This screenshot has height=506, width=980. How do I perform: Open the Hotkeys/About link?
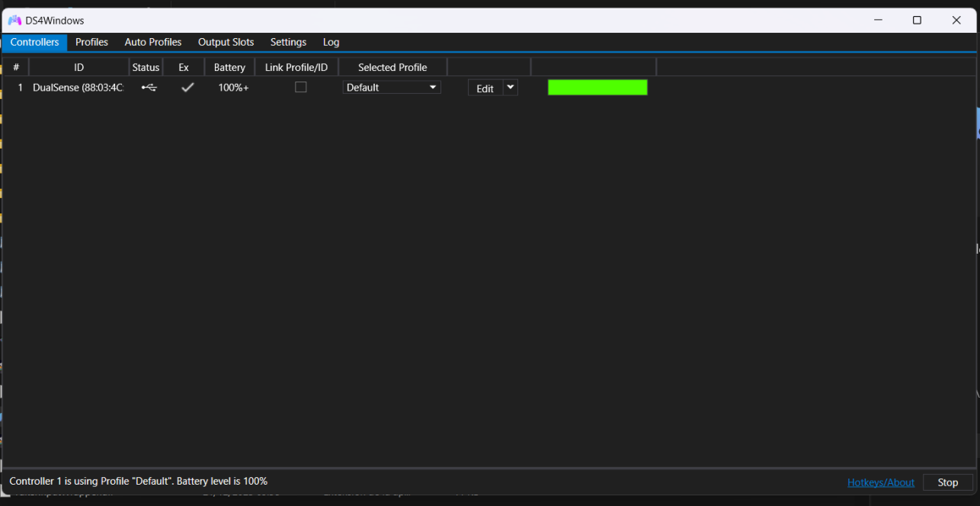pos(881,482)
